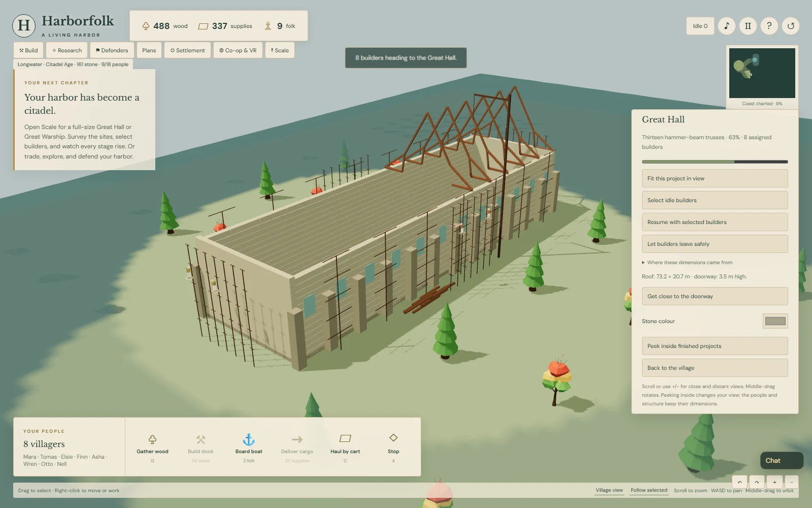Zoom in with the plus button
812x508 pixels.
[774, 482]
